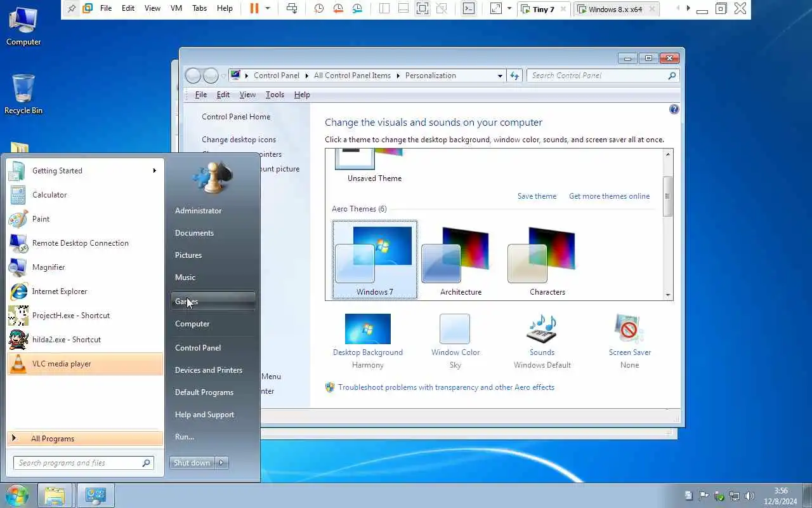Viewport: 812px width, 508px height.
Task: Open Screen Saver settings
Action: pyautogui.click(x=629, y=341)
